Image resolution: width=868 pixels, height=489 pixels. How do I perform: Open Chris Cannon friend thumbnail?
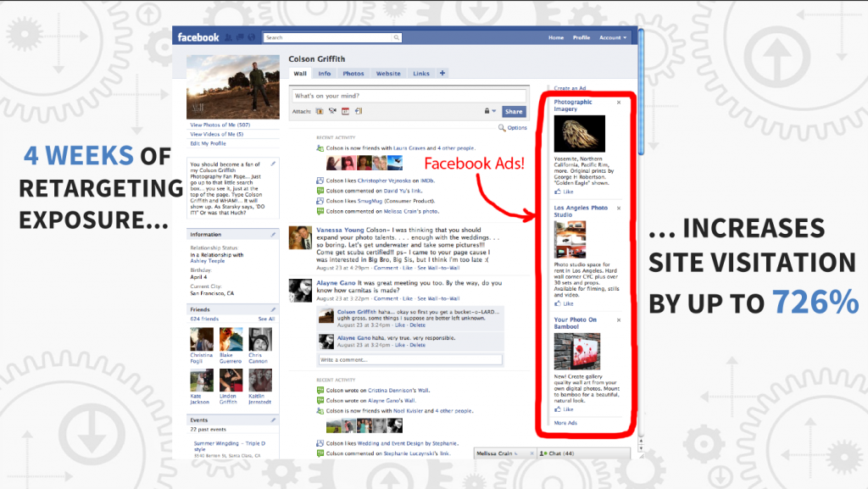[x=260, y=339]
